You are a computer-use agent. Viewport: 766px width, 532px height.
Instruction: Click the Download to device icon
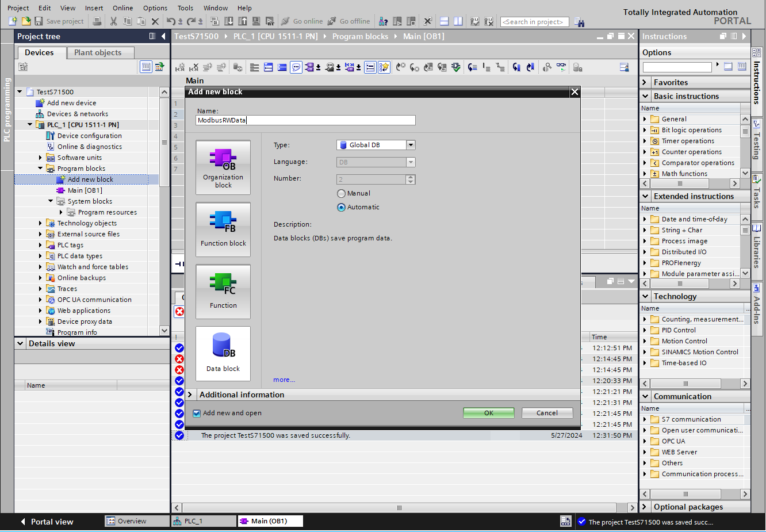click(x=228, y=21)
